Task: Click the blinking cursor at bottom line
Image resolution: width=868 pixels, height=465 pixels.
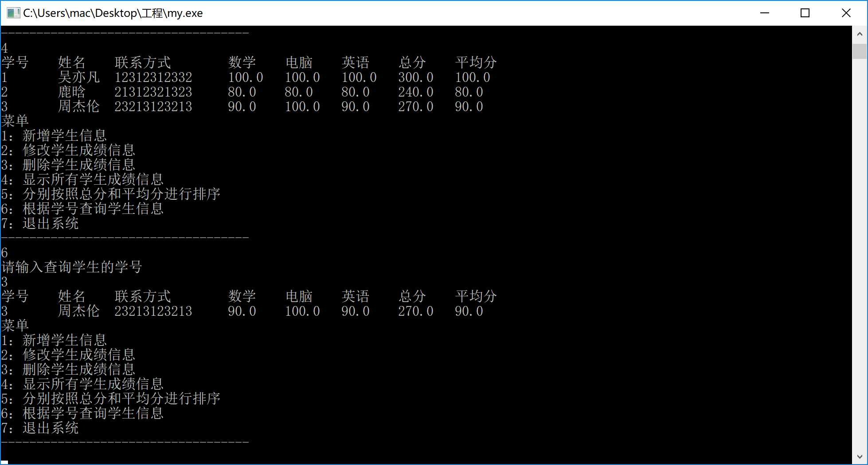Action: pos(5,462)
